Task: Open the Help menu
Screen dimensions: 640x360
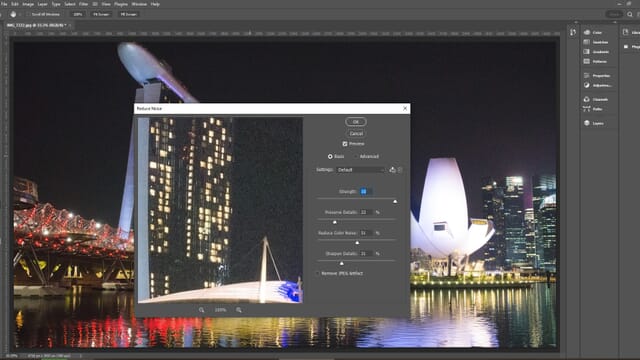Action: pyautogui.click(x=155, y=4)
